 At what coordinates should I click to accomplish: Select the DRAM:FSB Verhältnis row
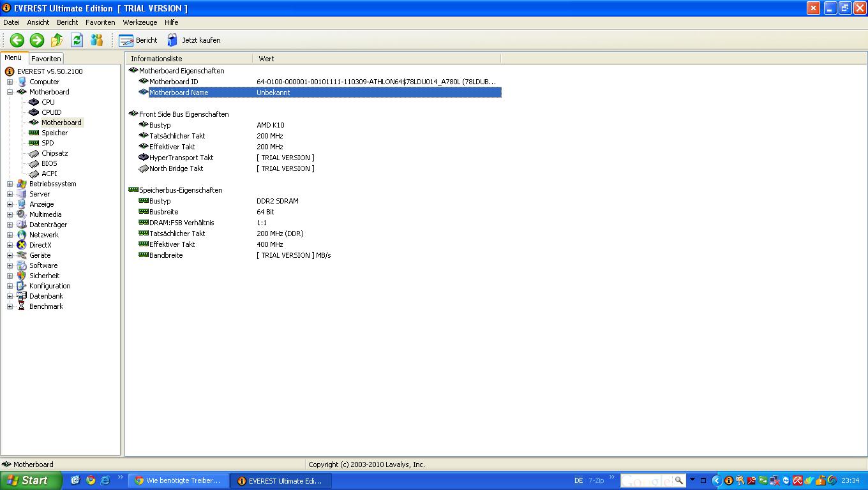click(320, 223)
